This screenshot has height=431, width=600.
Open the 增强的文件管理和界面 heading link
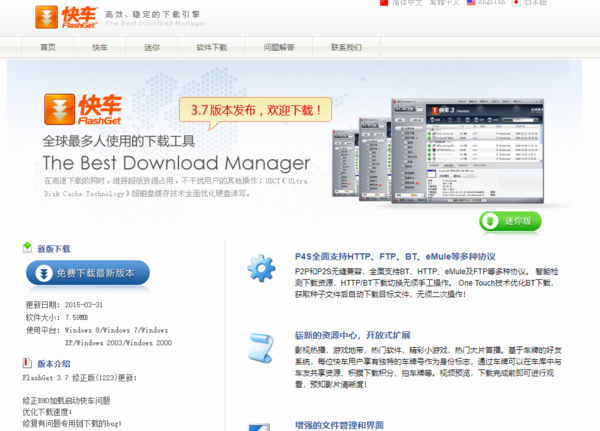coord(339,425)
